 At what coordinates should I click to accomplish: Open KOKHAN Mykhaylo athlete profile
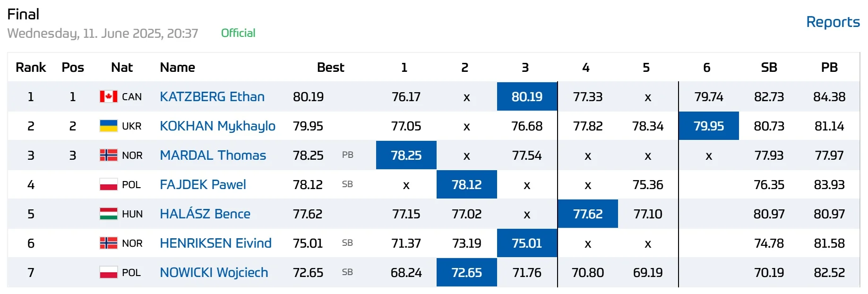pos(217,126)
